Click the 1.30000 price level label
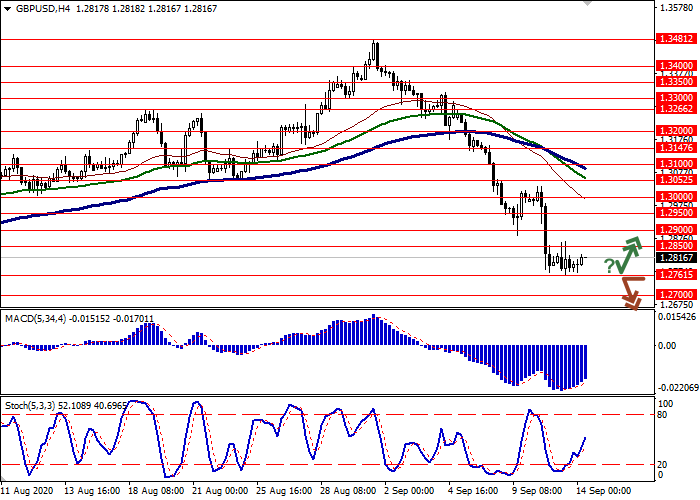The width and height of the screenshot is (700, 500). (x=676, y=198)
